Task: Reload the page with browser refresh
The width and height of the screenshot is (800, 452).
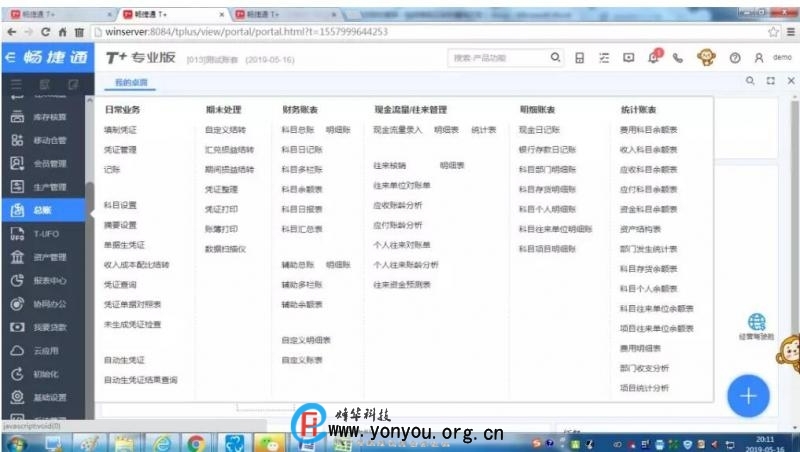Action: (x=45, y=32)
